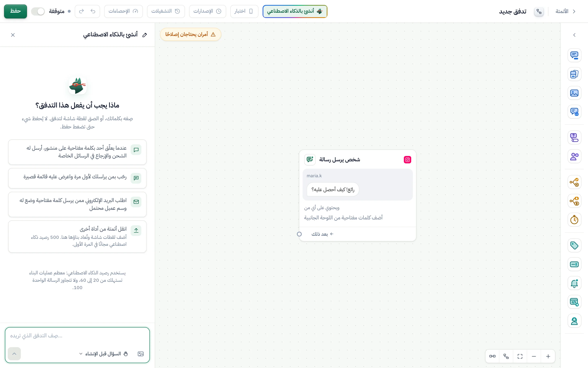Click the undo arrow
Viewport: 588px width, 368px height.
(93, 11)
